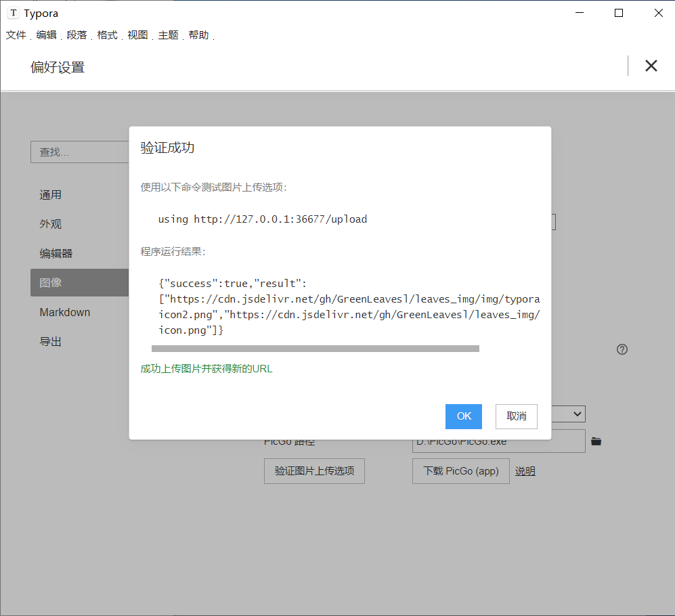Click the 使用以下命令测试图片上传选项 label
The height and width of the screenshot is (616, 675).
click(213, 188)
